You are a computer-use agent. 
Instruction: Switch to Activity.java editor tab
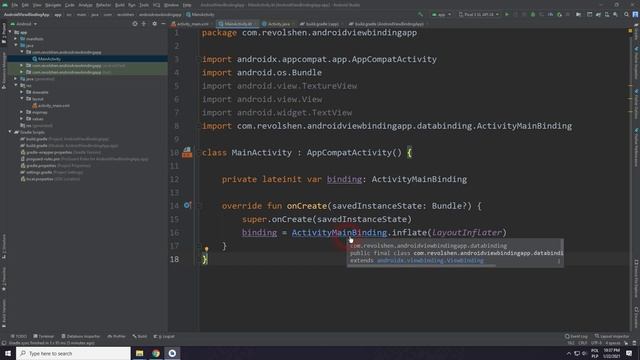click(278, 24)
